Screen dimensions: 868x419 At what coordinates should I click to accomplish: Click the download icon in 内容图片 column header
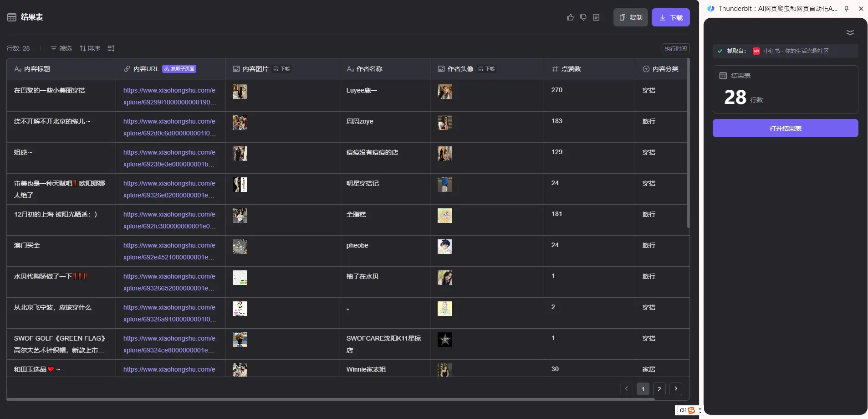click(281, 69)
